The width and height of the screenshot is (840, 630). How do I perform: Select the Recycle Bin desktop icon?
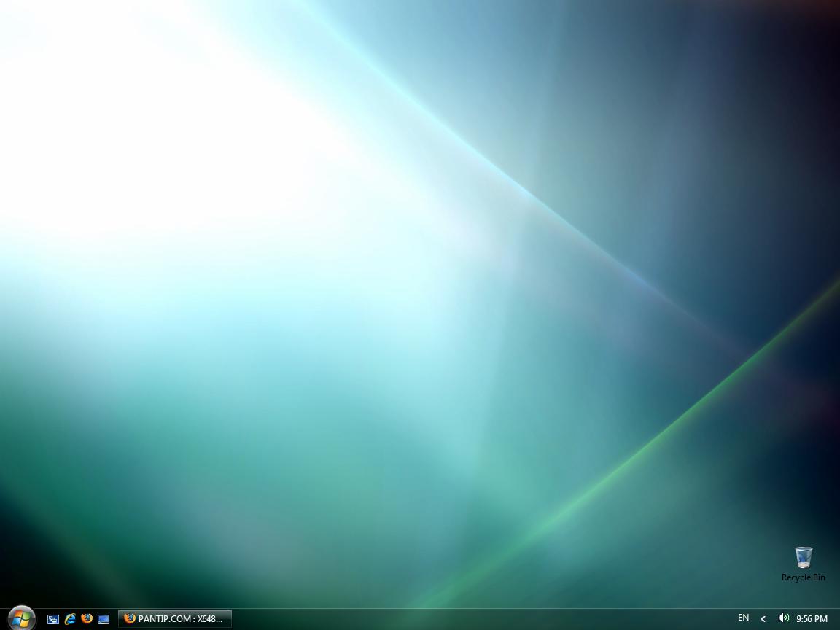tap(803, 564)
